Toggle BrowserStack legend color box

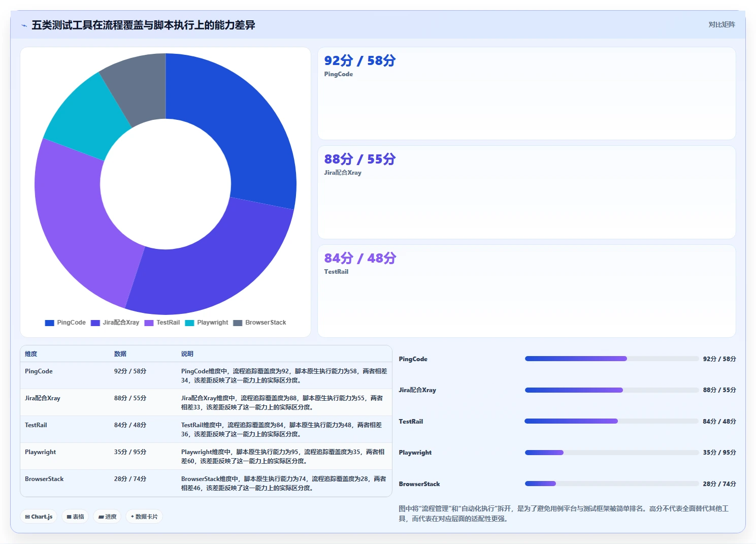tap(238, 323)
